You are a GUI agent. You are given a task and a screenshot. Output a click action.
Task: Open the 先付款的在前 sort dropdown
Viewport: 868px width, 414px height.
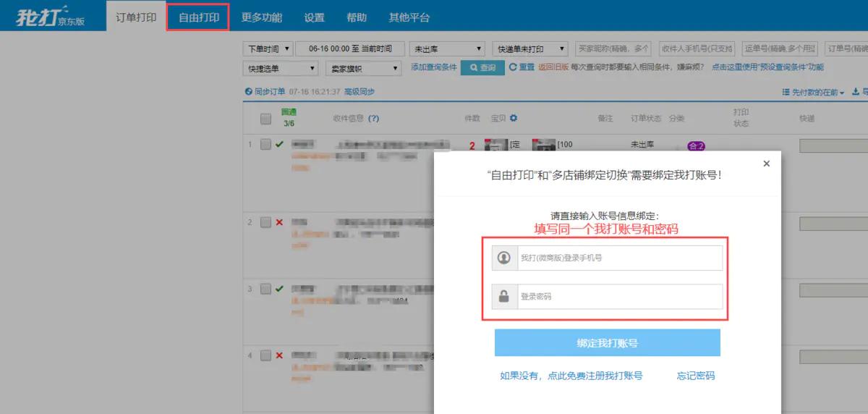pyautogui.click(x=813, y=93)
